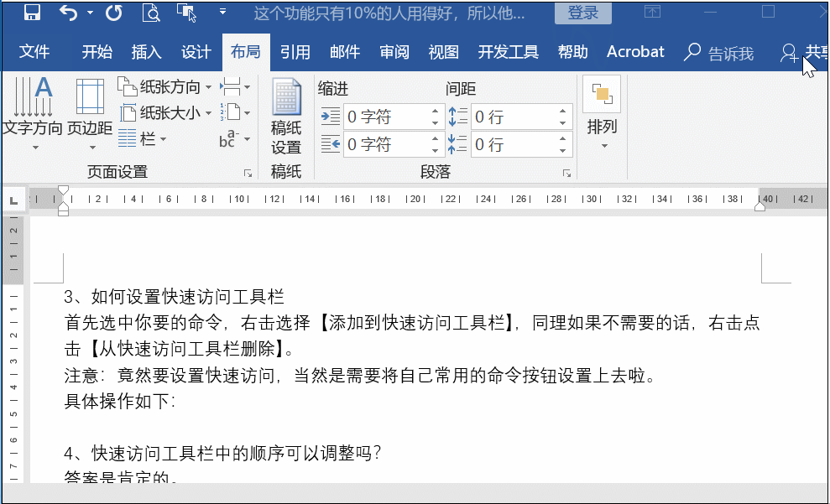Viewport: 830px width, 504px height.
Task: Switch to the 开发工具 tab
Action: 509,52
